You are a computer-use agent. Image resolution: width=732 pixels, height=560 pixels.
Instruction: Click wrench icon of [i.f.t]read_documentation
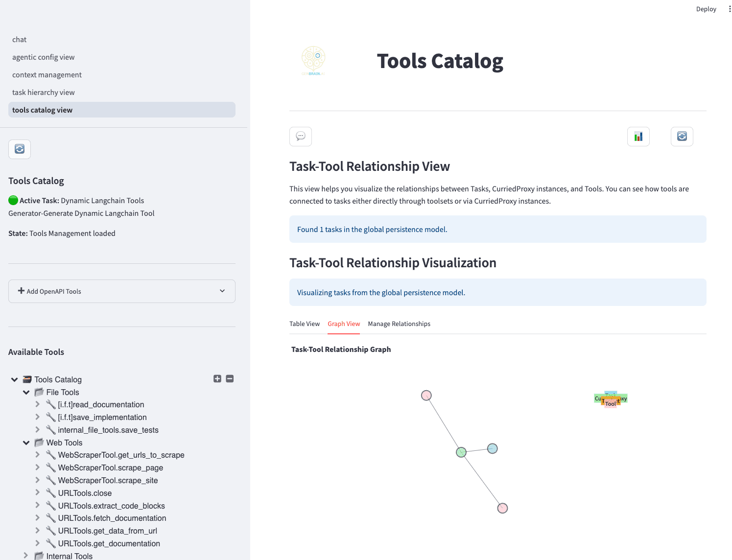click(51, 404)
